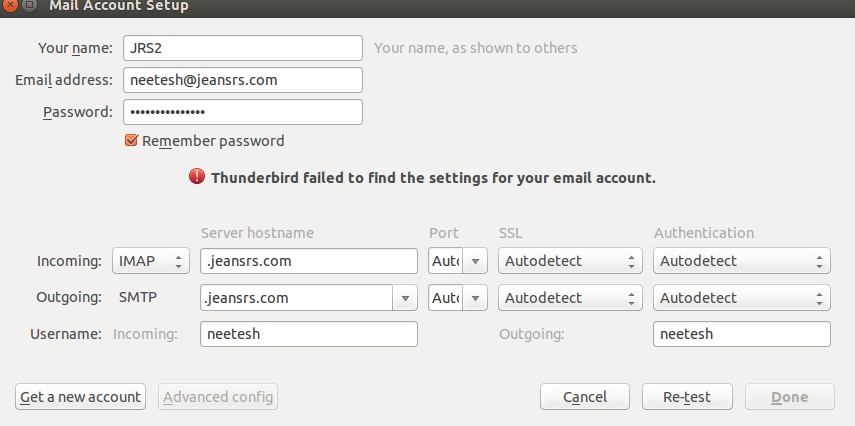Image resolution: width=855 pixels, height=426 pixels.
Task: Focus the Email address input field
Action: tap(243, 80)
